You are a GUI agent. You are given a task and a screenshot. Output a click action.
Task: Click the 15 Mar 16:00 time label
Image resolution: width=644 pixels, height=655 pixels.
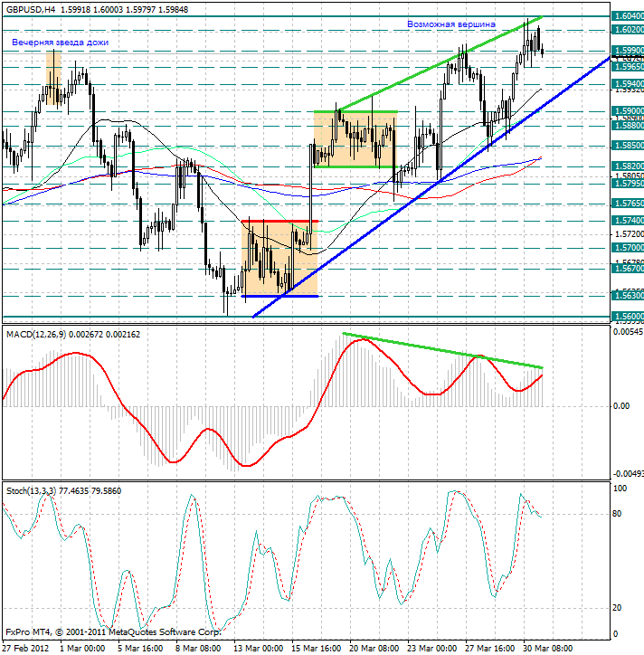tap(317, 649)
